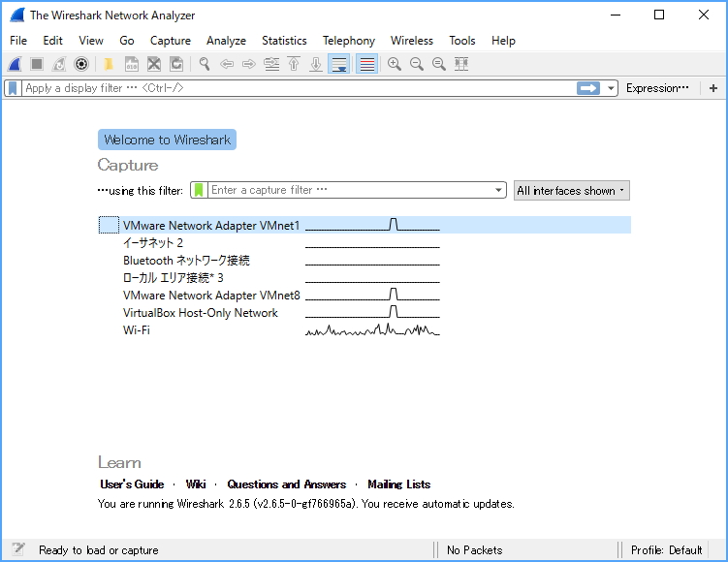This screenshot has width=728, height=562.
Task: Click the Find packet magnifier icon
Action: tap(205, 64)
